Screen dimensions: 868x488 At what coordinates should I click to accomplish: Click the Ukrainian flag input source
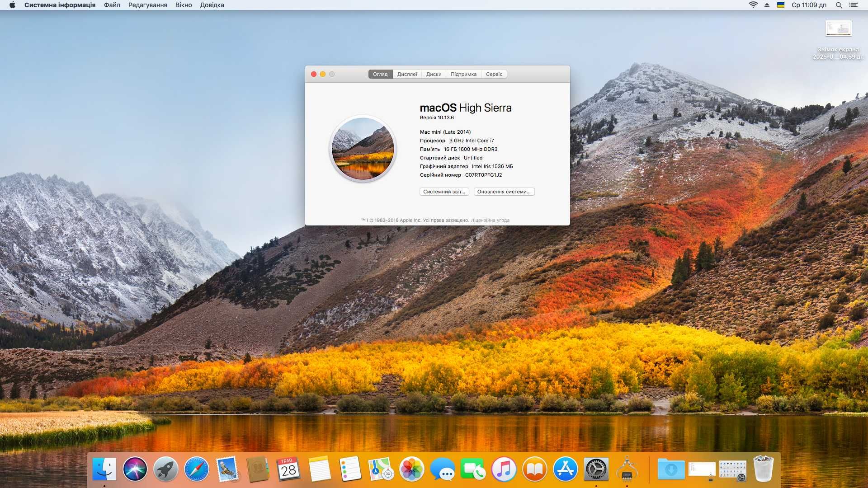tap(781, 5)
